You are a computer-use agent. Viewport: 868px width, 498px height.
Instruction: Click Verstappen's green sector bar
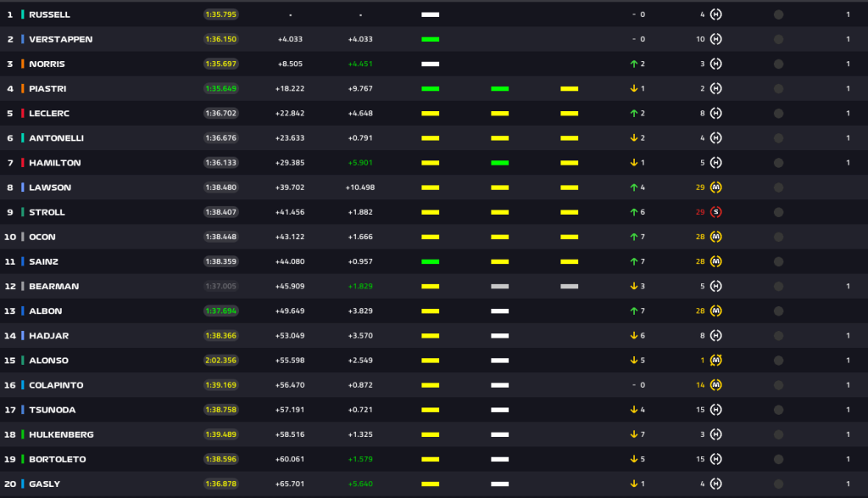[x=430, y=39]
